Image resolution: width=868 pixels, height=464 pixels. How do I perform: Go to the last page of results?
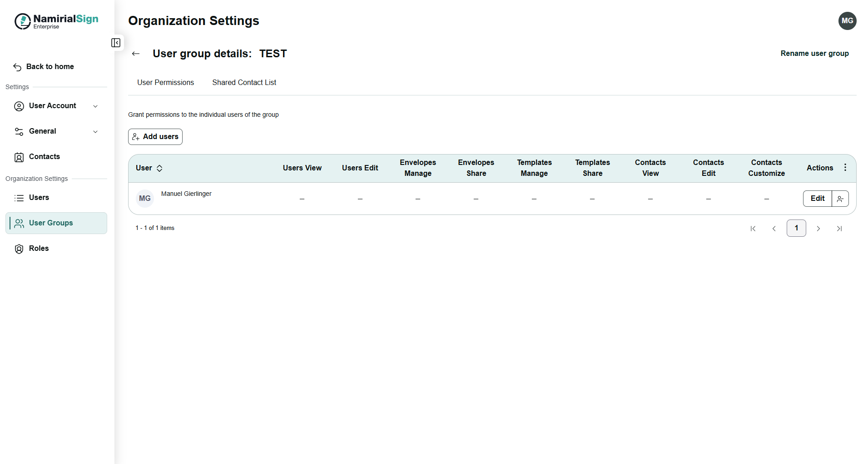pos(839,229)
